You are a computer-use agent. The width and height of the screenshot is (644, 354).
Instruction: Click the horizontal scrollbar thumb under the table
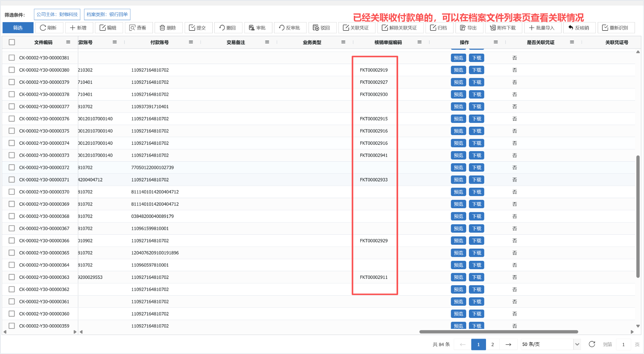[x=498, y=332]
